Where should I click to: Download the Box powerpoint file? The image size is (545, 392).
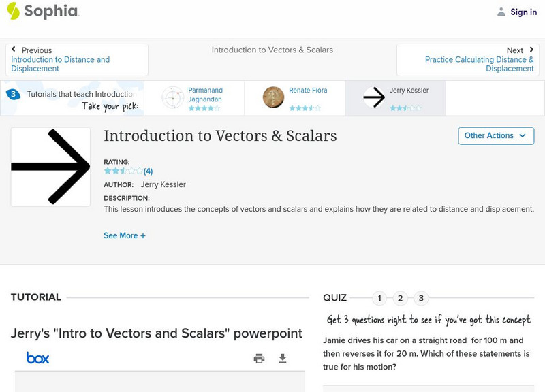(283, 359)
